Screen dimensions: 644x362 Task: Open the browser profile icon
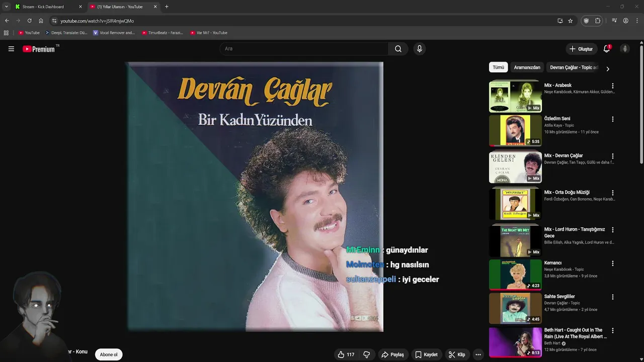coord(625,21)
